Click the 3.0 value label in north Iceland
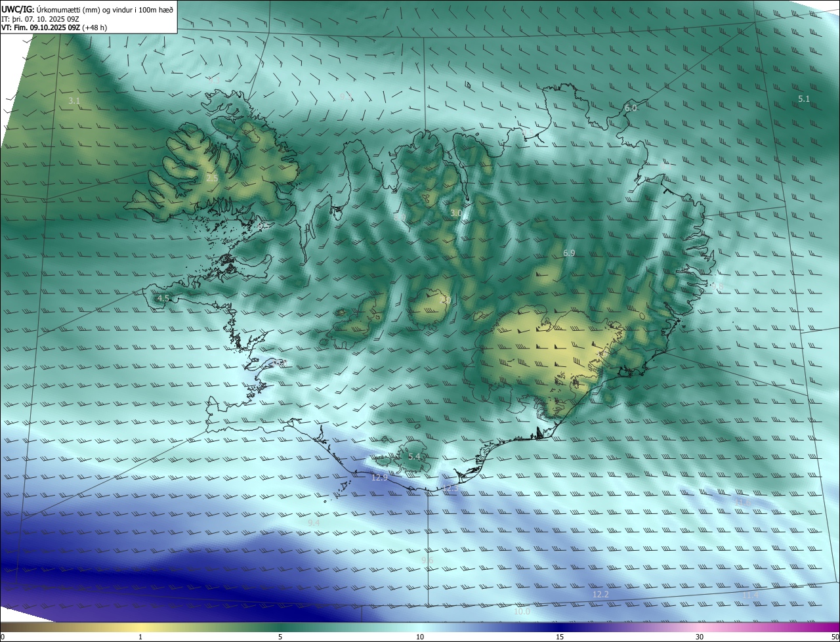This screenshot has width=840, height=642. click(455, 213)
